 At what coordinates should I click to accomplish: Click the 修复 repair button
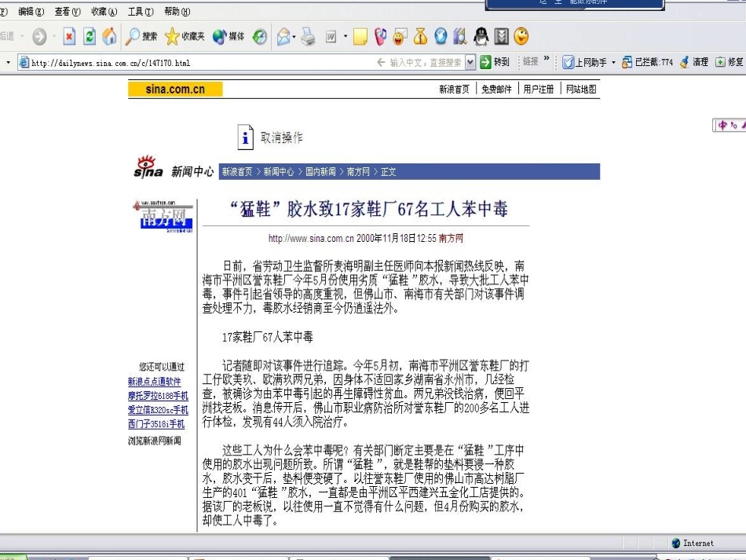point(730,62)
